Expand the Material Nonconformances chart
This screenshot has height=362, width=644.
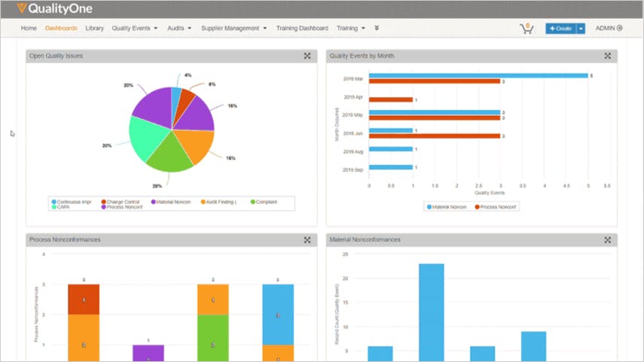pyautogui.click(x=607, y=239)
